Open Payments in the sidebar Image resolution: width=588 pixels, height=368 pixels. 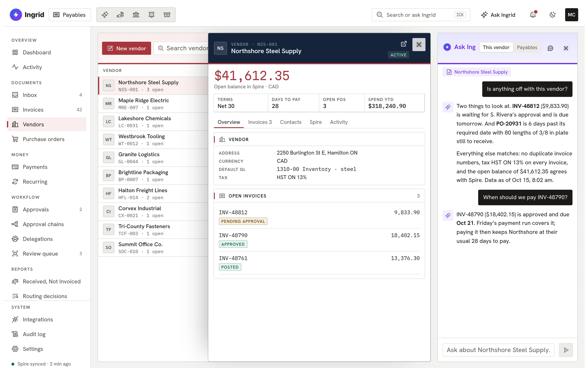(x=47, y=167)
